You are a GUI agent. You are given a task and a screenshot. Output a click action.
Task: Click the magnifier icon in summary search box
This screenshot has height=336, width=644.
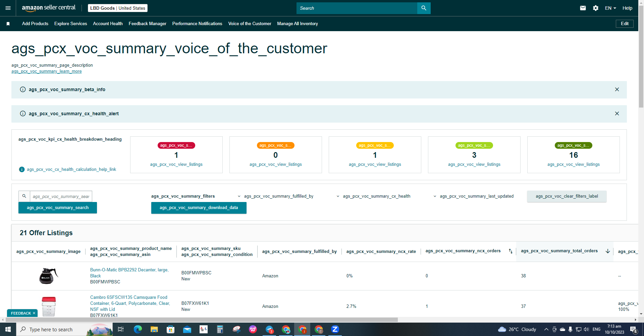point(24,196)
